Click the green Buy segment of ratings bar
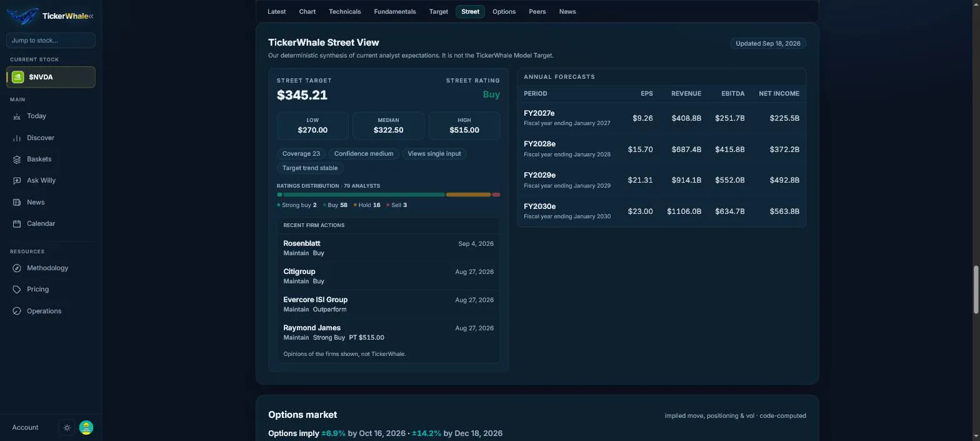The height and width of the screenshot is (441, 980). point(364,195)
